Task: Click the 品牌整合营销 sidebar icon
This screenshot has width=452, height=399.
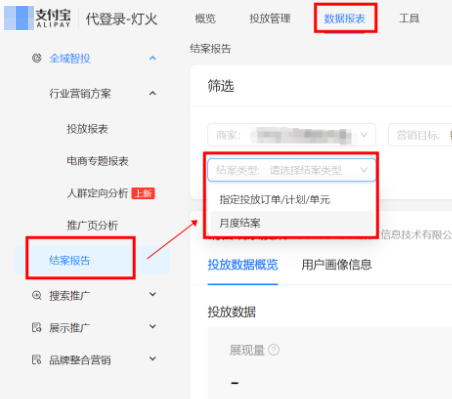Action: [x=36, y=360]
